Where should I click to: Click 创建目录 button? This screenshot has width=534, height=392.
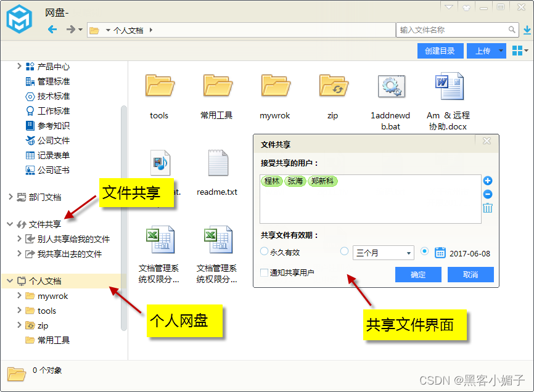440,51
